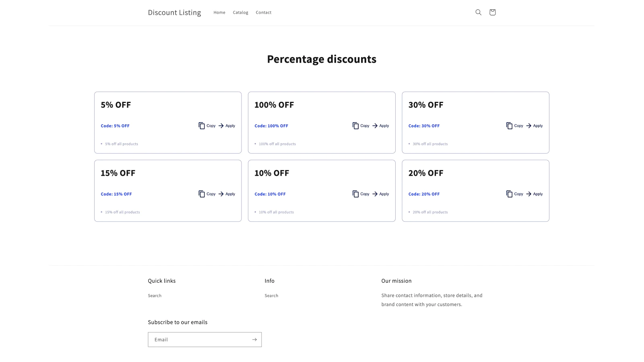Click apply arrow icon on 15% OFF card
The width and height of the screenshot is (644, 362).
tap(221, 194)
